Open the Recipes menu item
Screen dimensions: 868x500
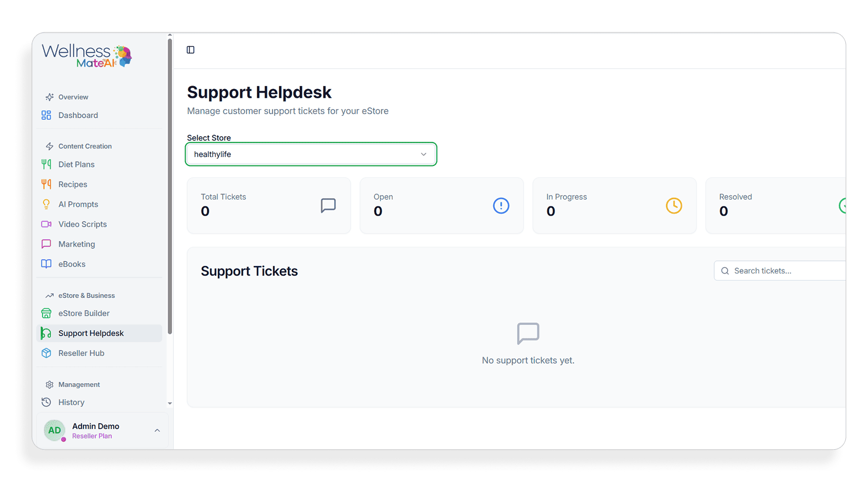click(73, 184)
